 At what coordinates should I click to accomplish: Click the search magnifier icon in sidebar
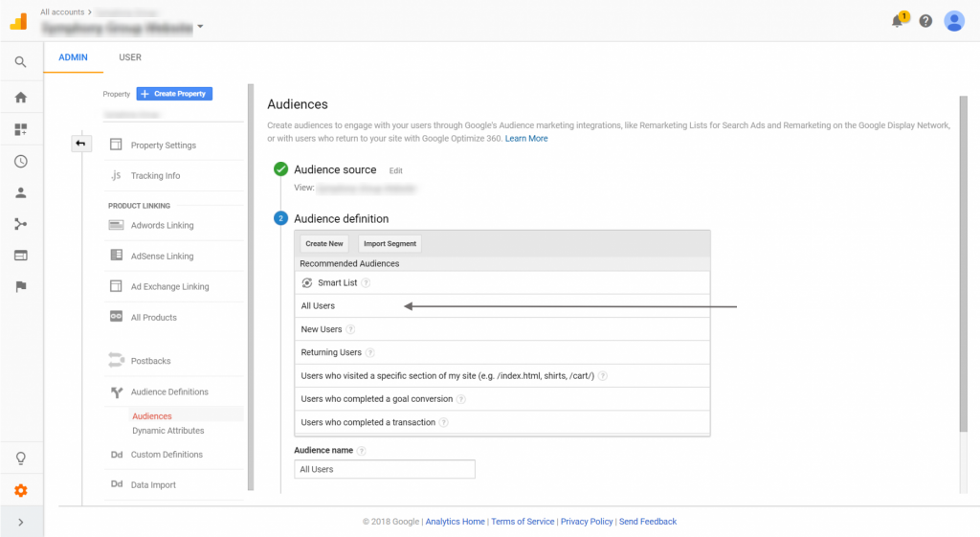point(20,62)
